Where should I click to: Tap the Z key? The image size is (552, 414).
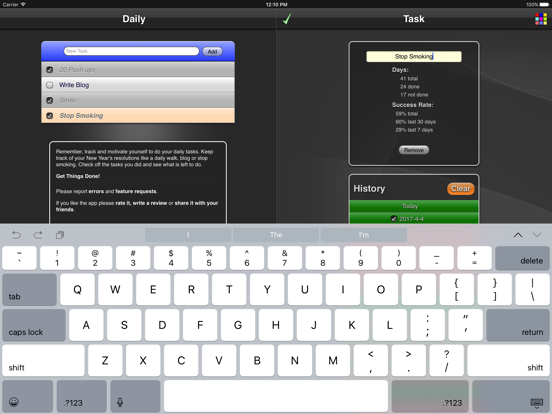tap(105, 360)
